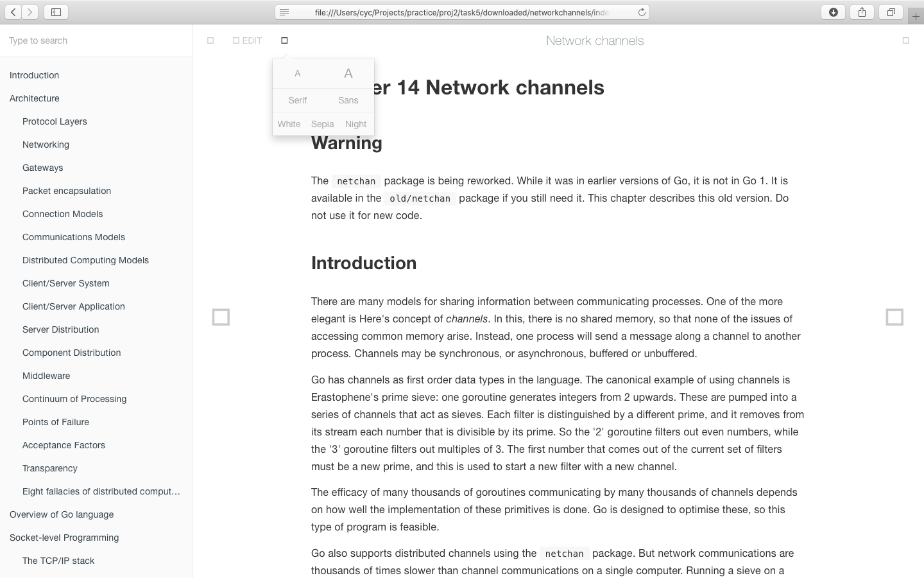Click the Warning heading
Viewport: 924px width, 578px height.
tap(346, 143)
